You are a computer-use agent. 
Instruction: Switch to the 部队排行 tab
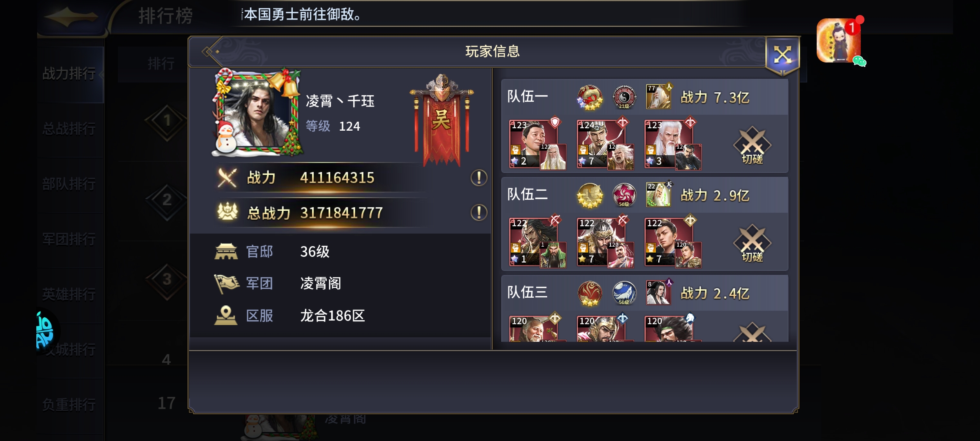pos(69,184)
